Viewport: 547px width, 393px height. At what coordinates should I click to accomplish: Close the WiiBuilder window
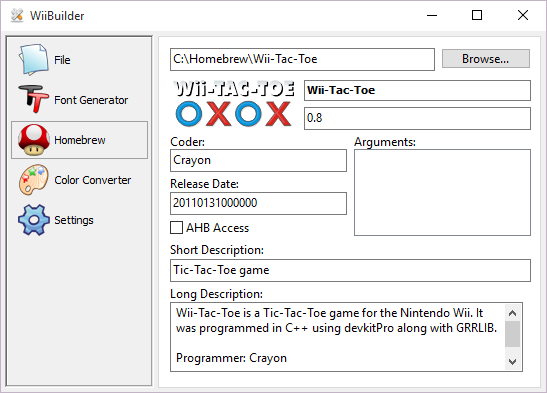[x=523, y=15]
